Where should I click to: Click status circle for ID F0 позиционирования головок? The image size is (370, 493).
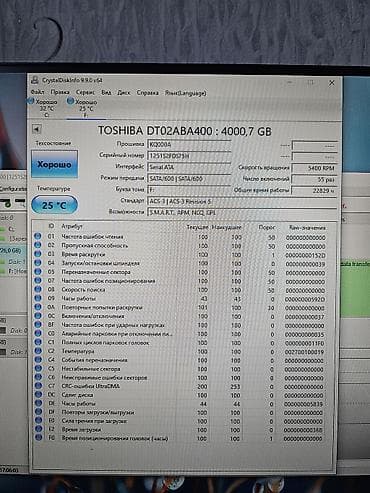pyautogui.click(x=38, y=438)
